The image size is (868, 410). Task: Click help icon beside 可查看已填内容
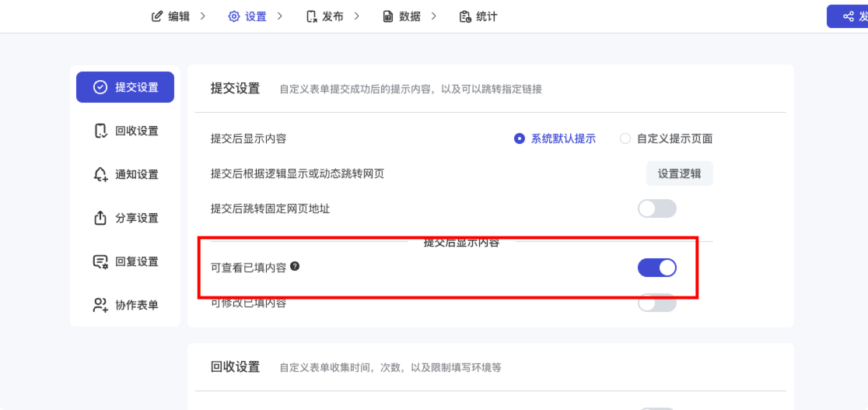coord(295,267)
